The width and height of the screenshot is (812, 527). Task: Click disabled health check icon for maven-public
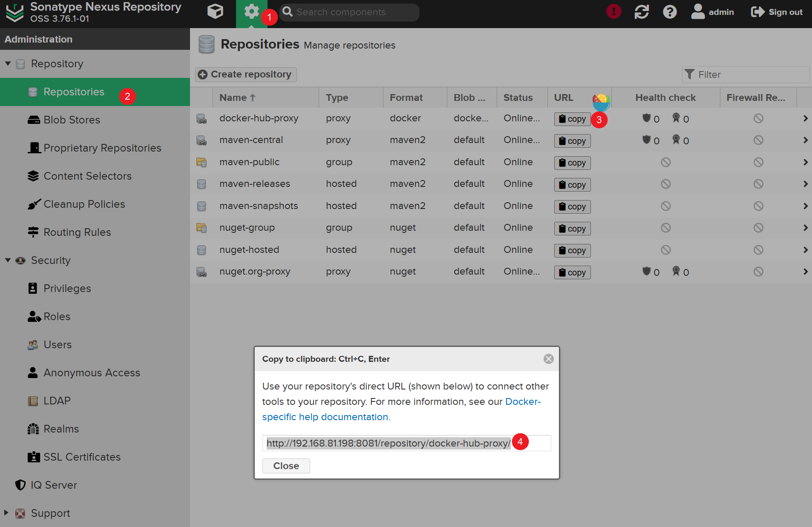[665, 162]
